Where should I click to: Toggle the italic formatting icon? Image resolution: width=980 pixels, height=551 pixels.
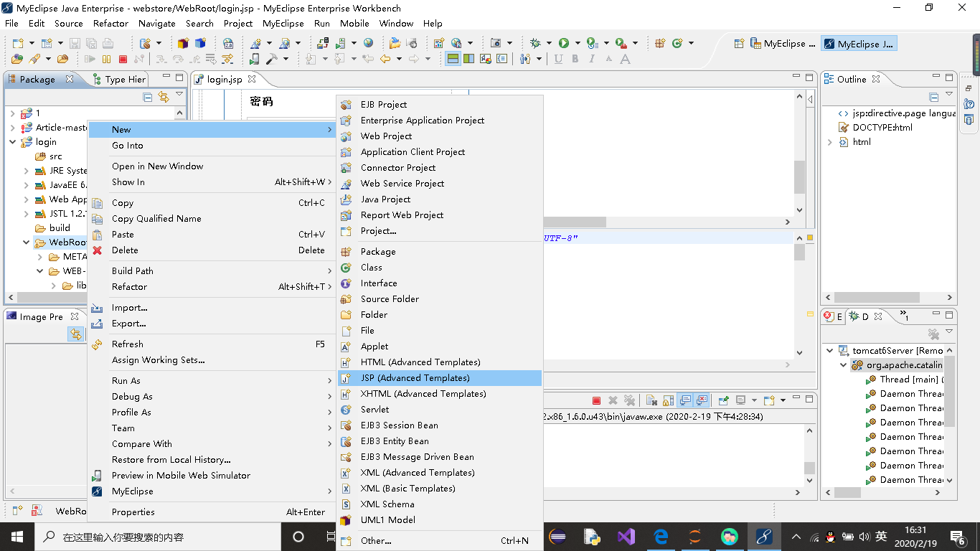(592, 59)
